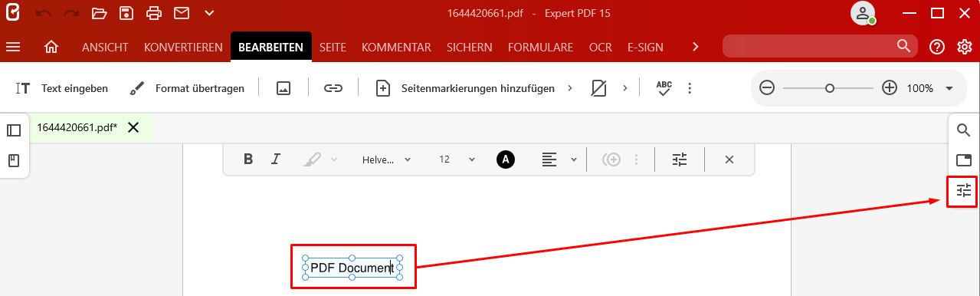Print the document
Image resolution: width=980 pixels, height=296 pixels.
click(x=154, y=13)
